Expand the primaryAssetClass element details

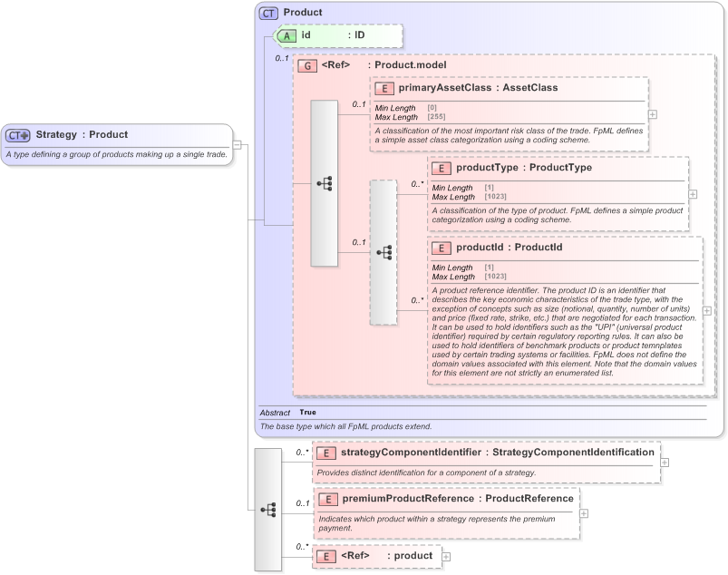tap(653, 112)
